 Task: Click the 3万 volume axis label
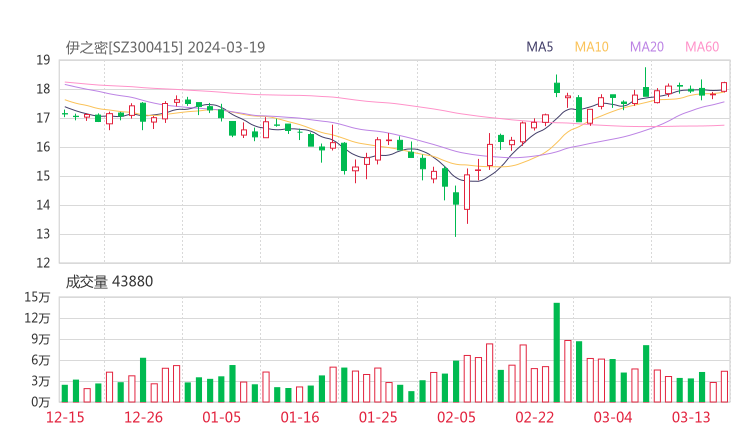click(41, 381)
